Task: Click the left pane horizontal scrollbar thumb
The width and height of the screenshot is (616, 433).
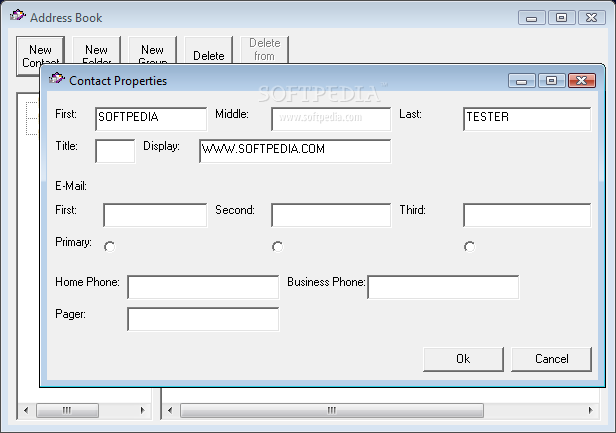Action: pos(67,411)
